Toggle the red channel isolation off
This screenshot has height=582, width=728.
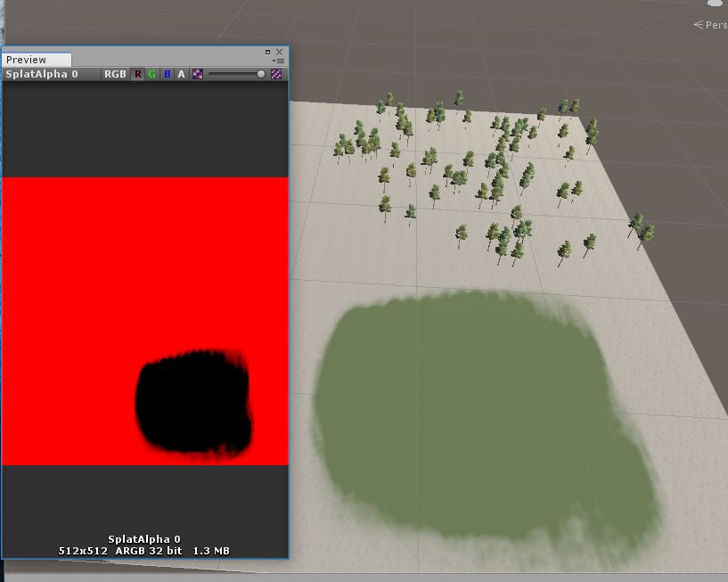(136, 74)
